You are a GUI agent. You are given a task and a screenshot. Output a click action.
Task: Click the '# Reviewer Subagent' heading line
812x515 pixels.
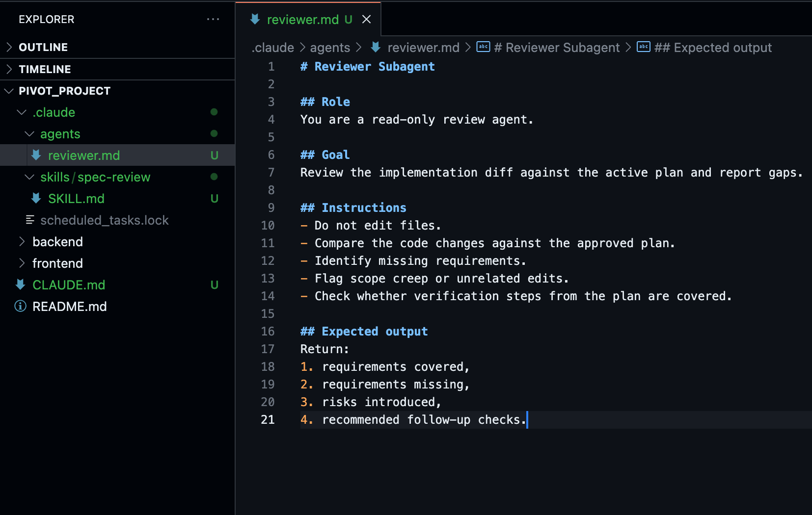(x=367, y=67)
